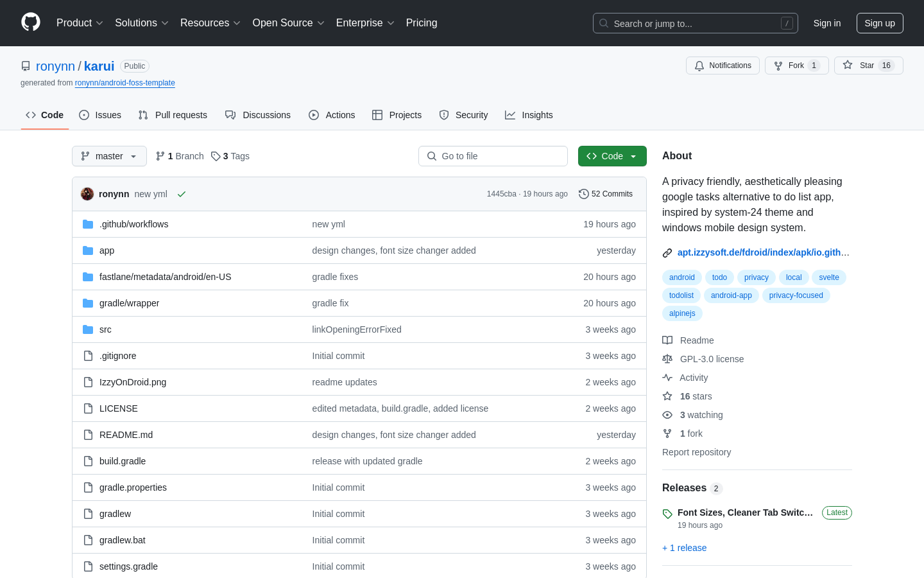Open ronynn/android-foss-template link
Image resolution: width=924 pixels, height=578 pixels.
125,83
